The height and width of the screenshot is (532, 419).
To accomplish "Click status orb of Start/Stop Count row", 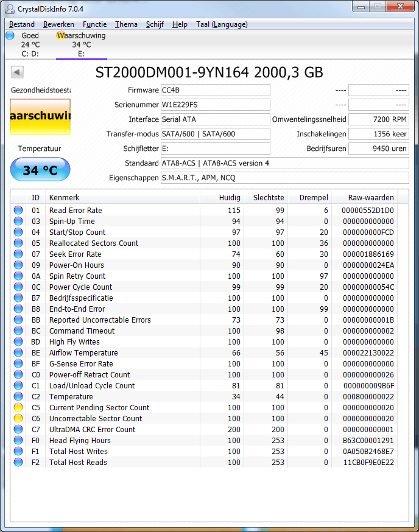I will point(18,232).
